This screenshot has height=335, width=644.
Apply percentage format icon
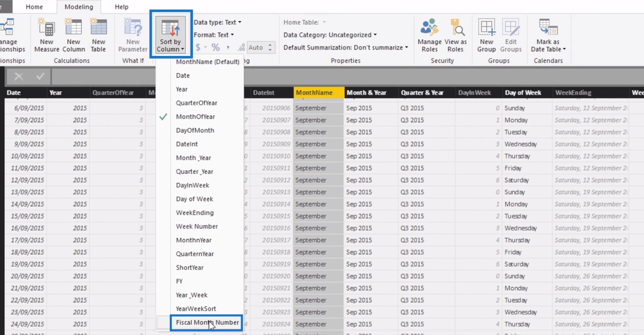pos(216,48)
